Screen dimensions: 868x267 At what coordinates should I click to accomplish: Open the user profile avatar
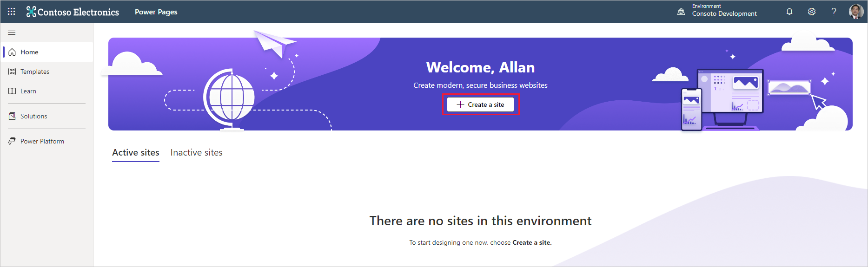click(x=856, y=12)
